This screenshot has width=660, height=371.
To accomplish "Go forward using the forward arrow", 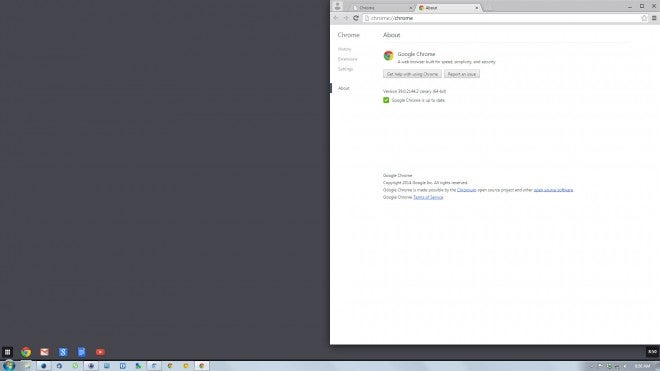I will coord(346,18).
